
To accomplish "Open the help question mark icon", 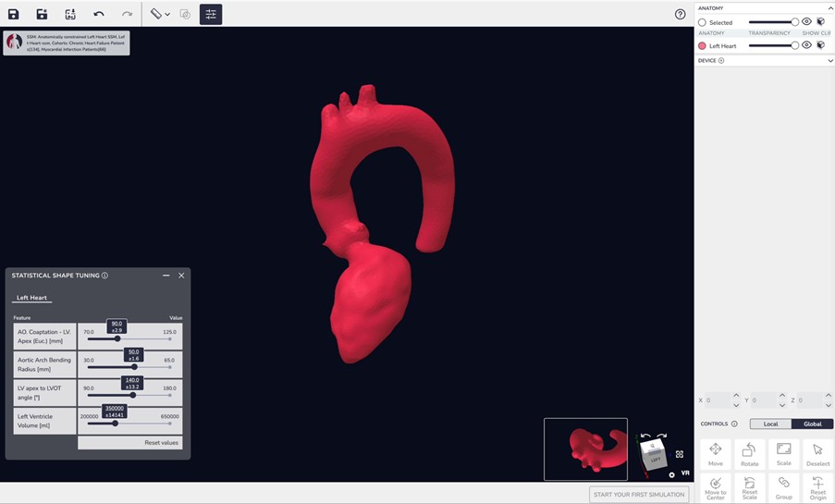I will tap(681, 14).
